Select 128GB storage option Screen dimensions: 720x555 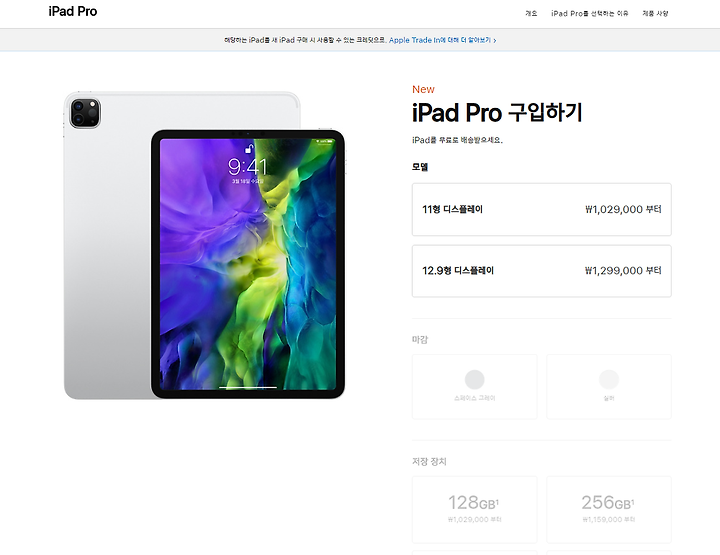pyautogui.click(x=474, y=510)
